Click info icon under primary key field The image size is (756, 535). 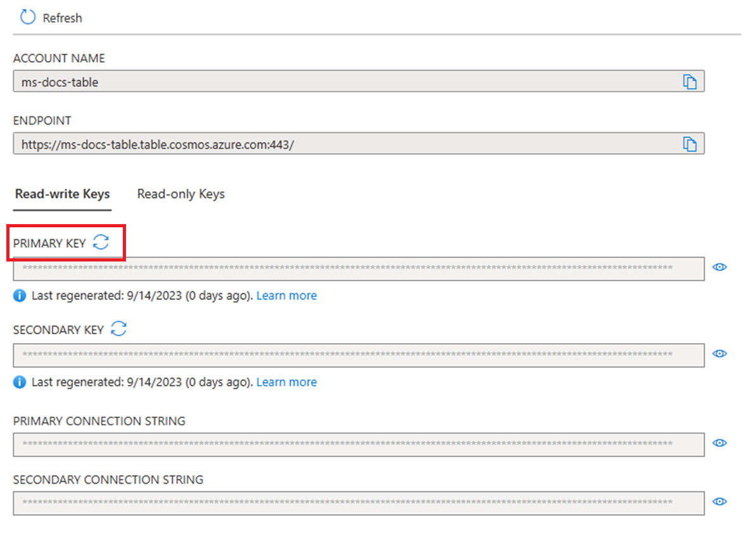[19, 296]
